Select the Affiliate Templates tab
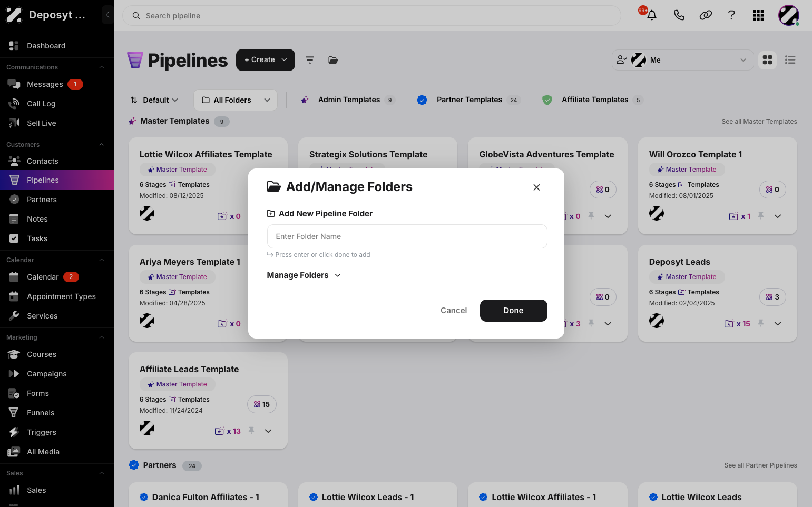812x507 pixels. [593, 100]
